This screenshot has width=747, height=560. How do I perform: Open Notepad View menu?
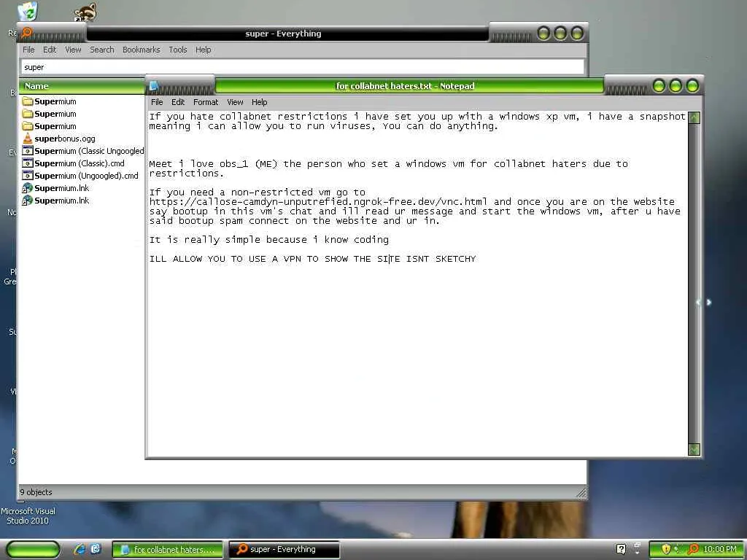click(x=235, y=102)
